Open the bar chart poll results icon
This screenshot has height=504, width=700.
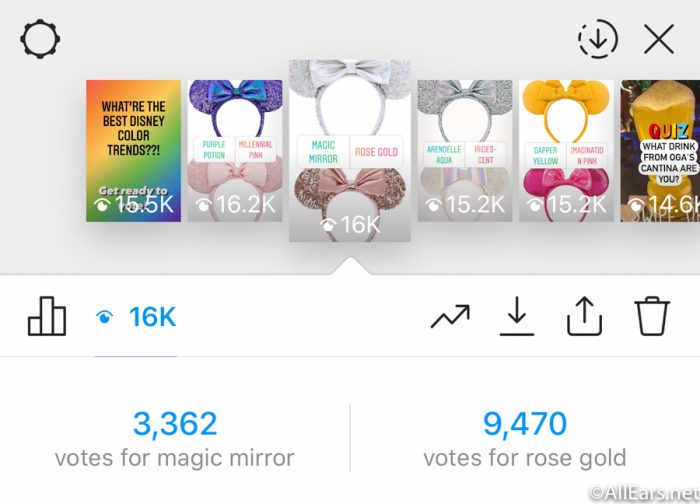coord(47,316)
